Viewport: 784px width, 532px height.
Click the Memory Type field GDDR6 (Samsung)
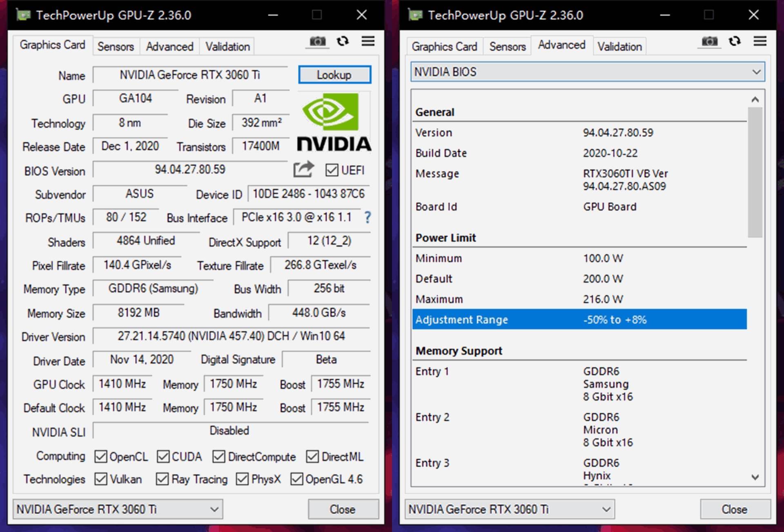coord(153,288)
